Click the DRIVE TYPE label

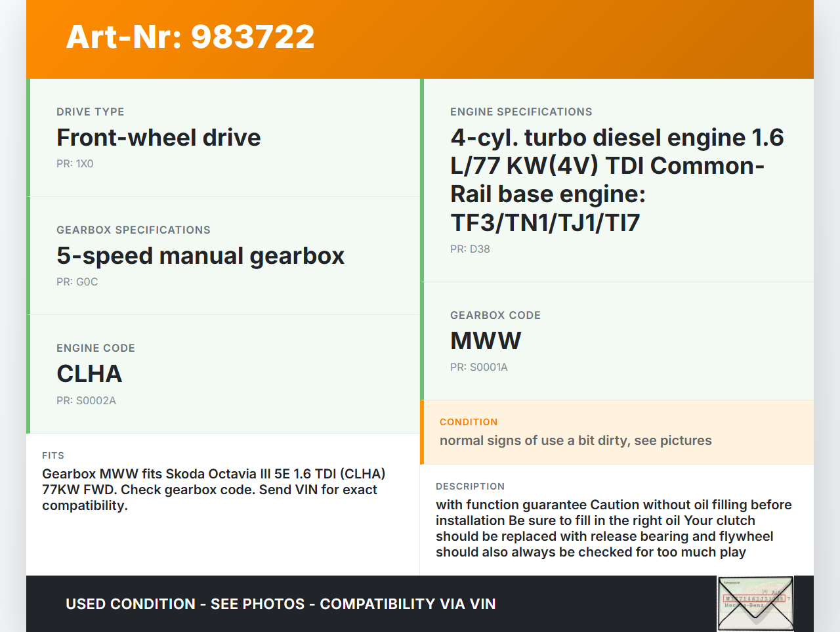pyautogui.click(x=90, y=112)
